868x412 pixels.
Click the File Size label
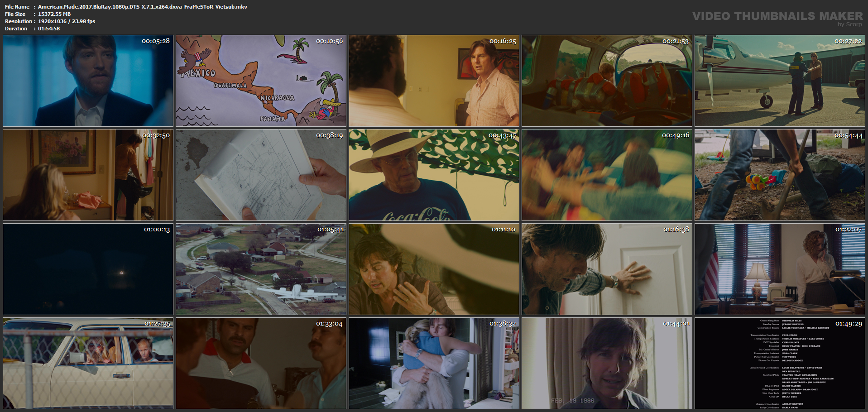click(x=15, y=14)
